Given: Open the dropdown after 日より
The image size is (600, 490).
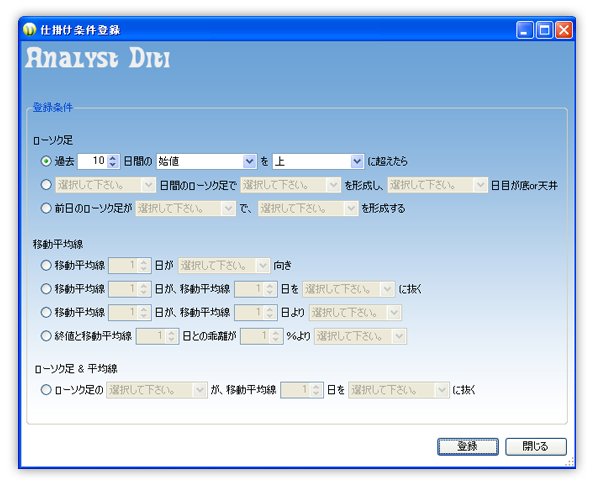Looking at the screenshot, I should [x=355, y=313].
